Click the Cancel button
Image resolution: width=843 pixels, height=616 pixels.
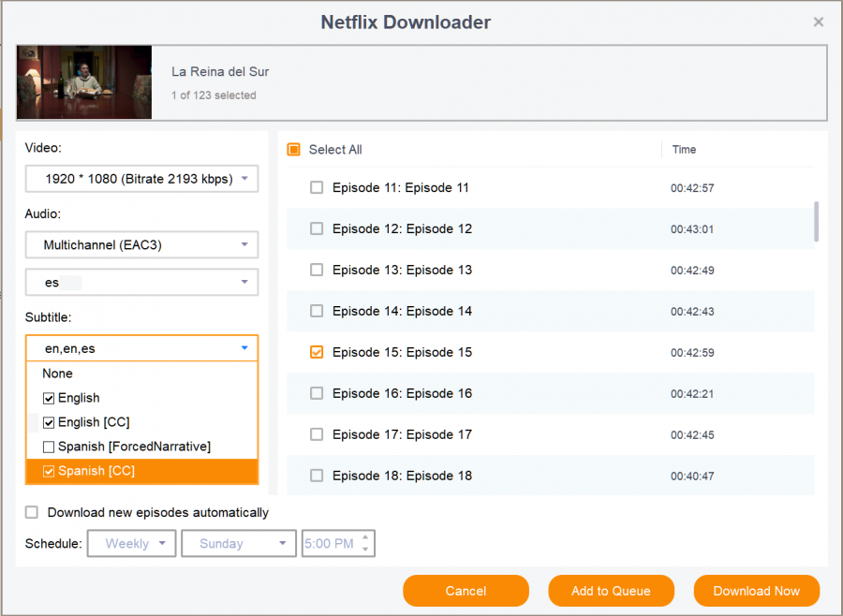(466, 591)
